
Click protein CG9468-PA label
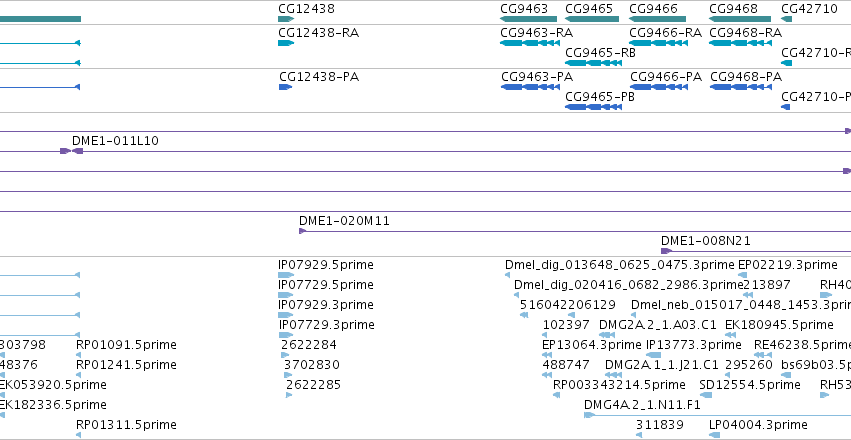point(746,77)
